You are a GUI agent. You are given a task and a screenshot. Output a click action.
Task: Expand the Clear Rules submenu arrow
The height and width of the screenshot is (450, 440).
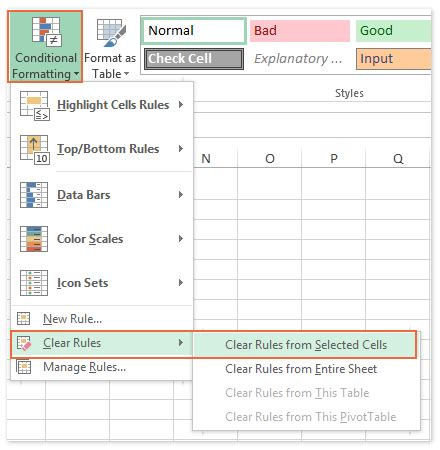coord(181,343)
